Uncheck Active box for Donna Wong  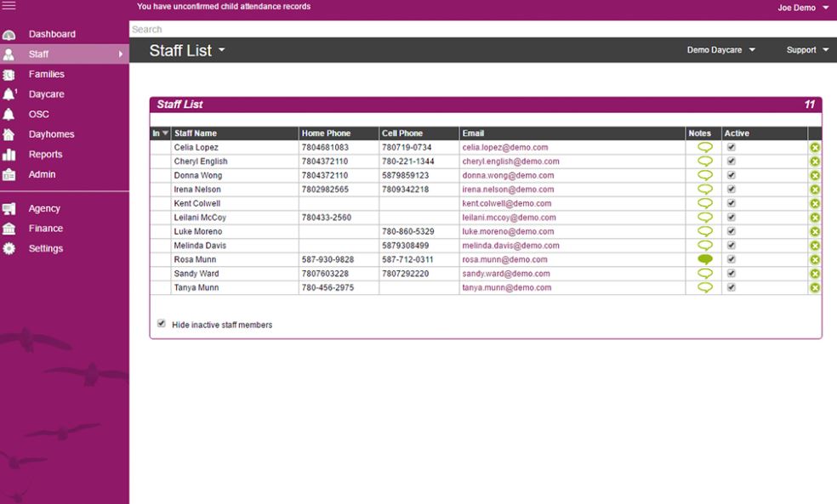point(732,175)
